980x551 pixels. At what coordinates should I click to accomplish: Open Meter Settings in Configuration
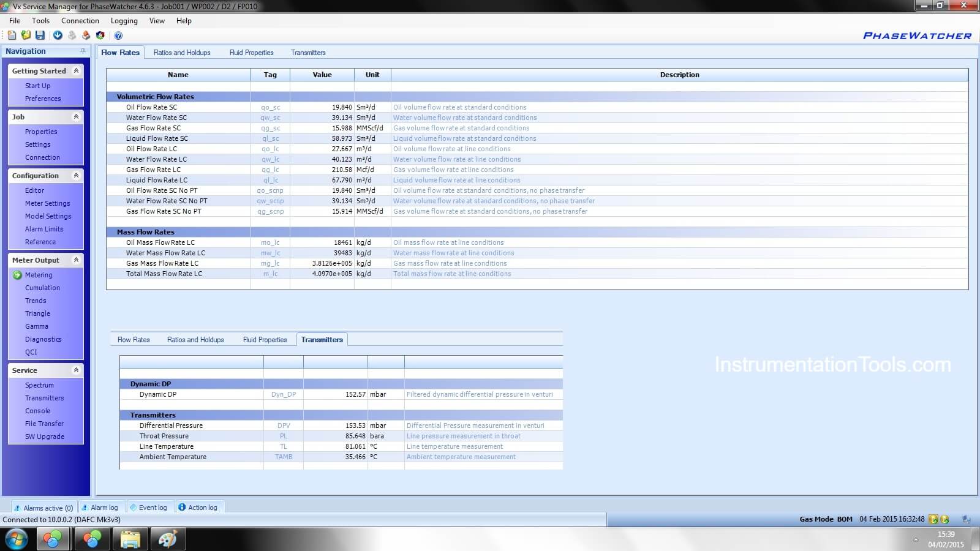48,203
